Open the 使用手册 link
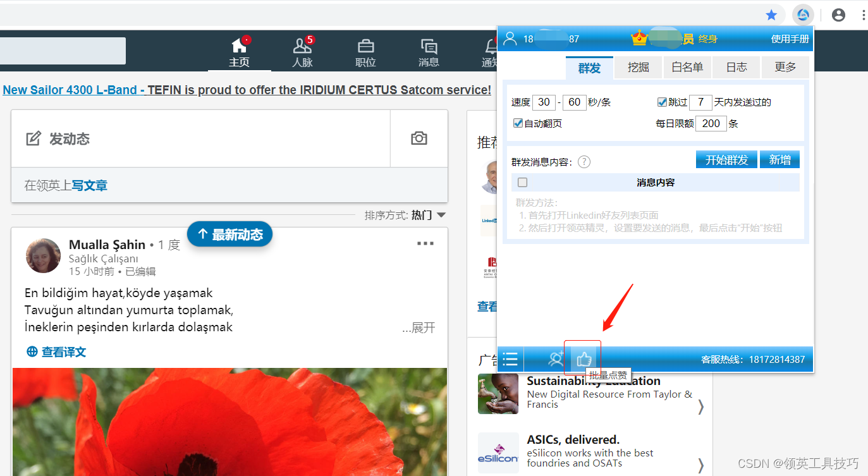Image resolution: width=868 pixels, height=476 pixels. pos(790,39)
